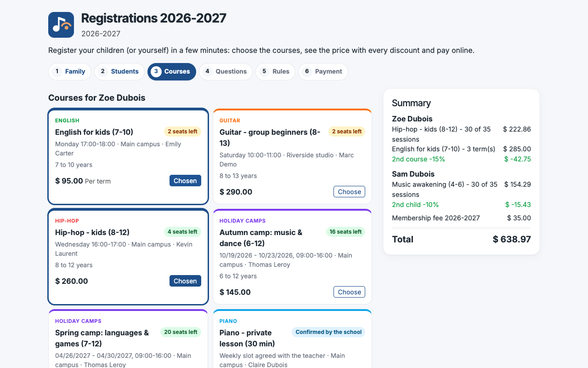Viewport: 588px width, 368px height.
Task: Go to the Family step
Action: 70,72
